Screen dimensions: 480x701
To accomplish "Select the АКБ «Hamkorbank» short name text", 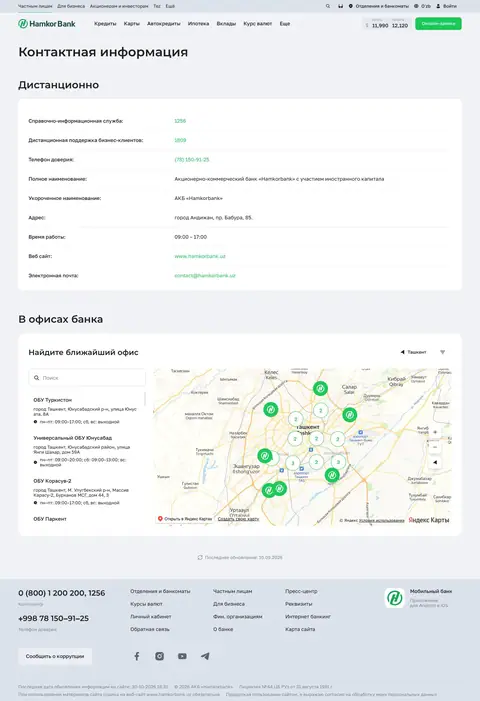I will click(198, 198).
